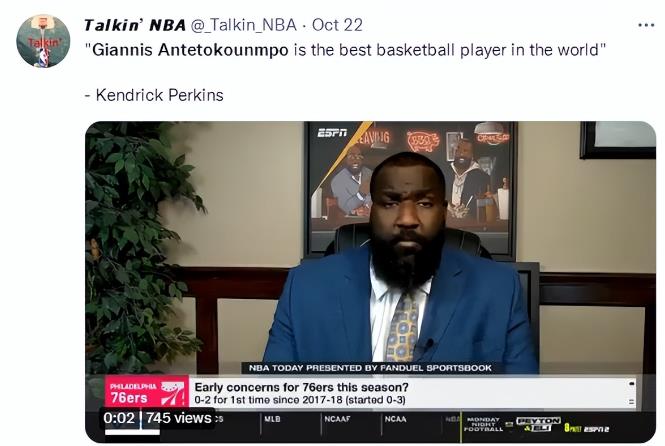The image size is (665, 446).
Task: Click the framed cartoon poster behind speaker
Action: pyautogui.click(x=411, y=189)
